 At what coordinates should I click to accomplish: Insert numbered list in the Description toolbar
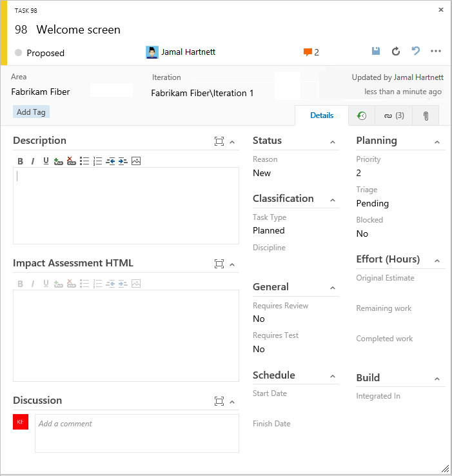[x=97, y=161]
